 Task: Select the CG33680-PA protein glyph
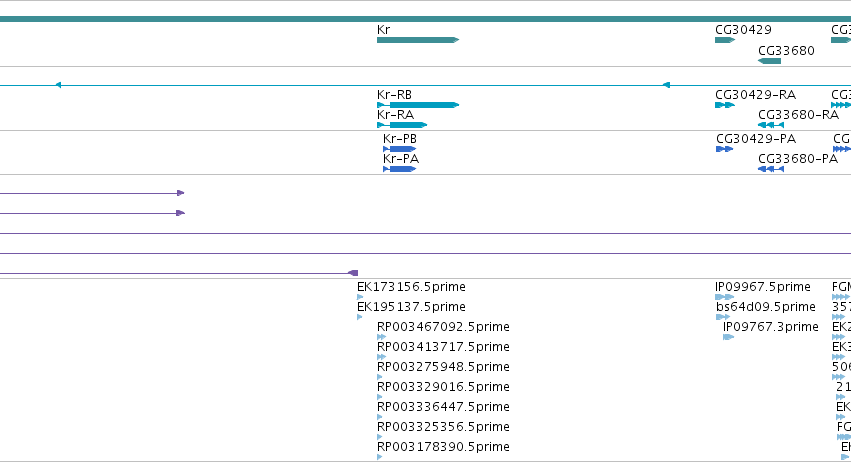pos(771,169)
